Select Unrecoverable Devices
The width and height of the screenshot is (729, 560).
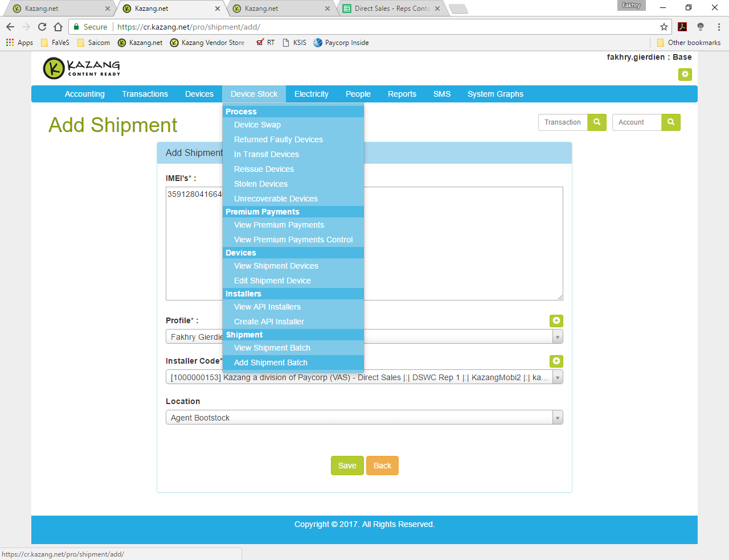[293, 199]
